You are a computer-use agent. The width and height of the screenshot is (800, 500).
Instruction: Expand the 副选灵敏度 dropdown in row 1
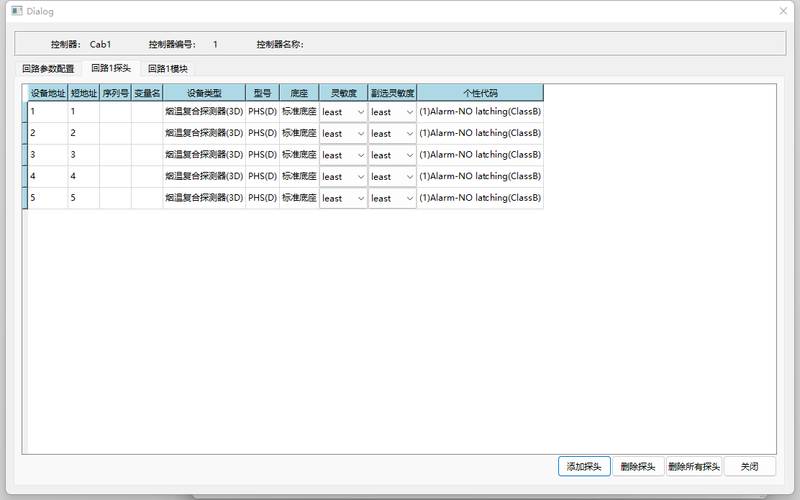coord(392,112)
